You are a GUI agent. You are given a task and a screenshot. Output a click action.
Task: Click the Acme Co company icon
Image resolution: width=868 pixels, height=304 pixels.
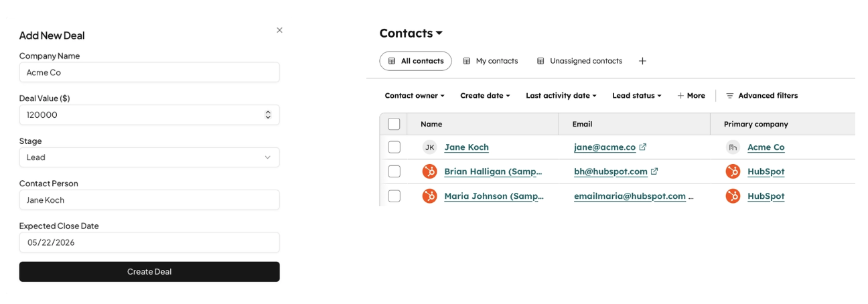733,147
